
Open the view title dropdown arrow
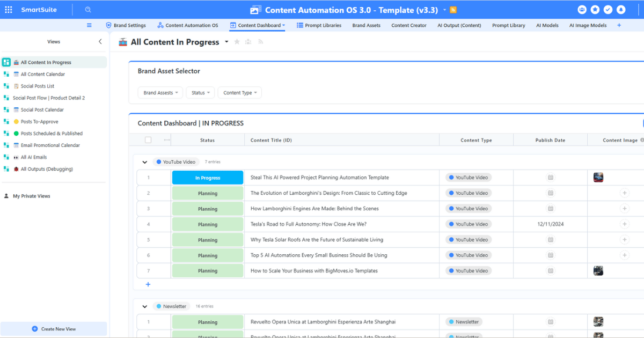226,42
